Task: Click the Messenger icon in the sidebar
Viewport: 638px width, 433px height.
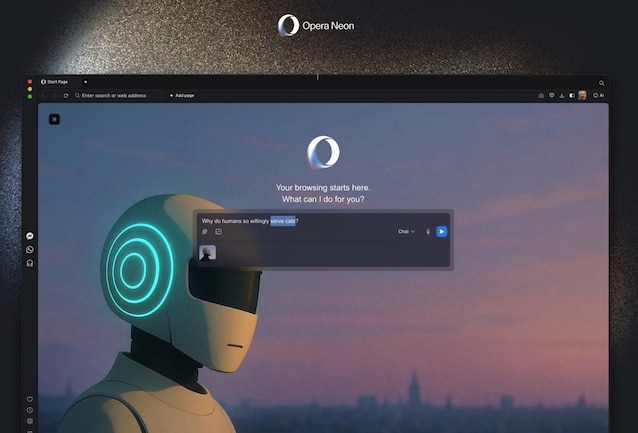Action: 30,236
